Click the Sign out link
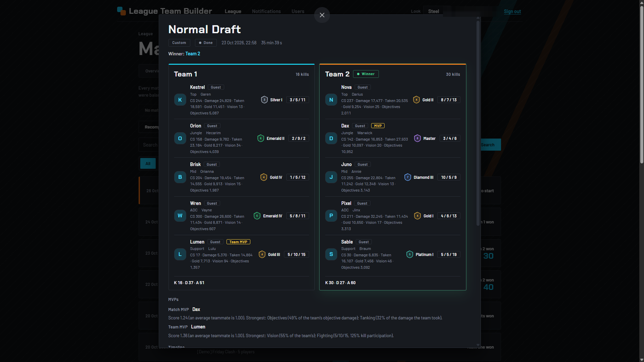The height and width of the screenshot is (362, 644). (512, 11)
